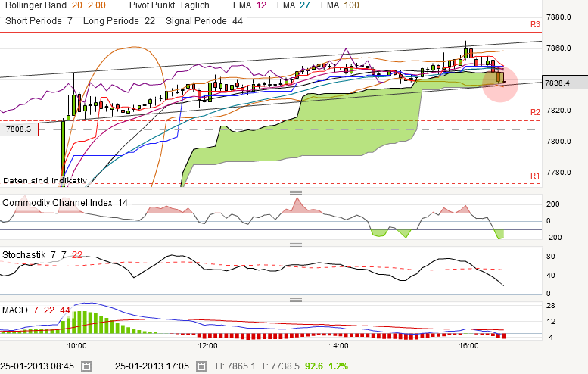This screenshot has width=588, height=374.
Task: Grab the panel divider handle above Commodity Channel Index
Action: [296, 193]
